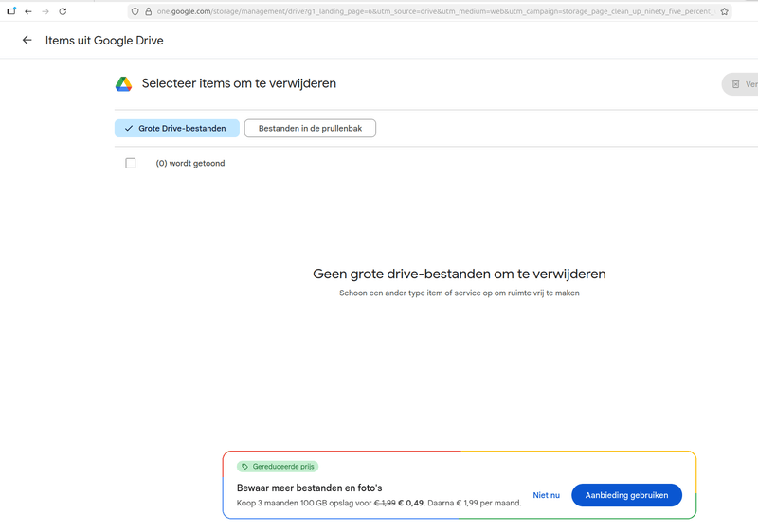Click the Google Drive logo icon
This screenshot has width=758, height=532.
click(124, 84)
